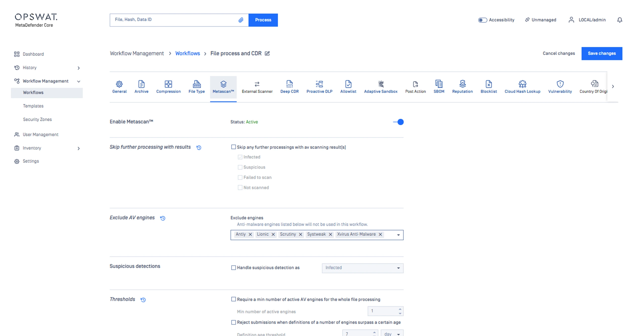Reset Exclude AV engines to default
This screenshot has height=336, width=644.
click(x=163, y=218)
